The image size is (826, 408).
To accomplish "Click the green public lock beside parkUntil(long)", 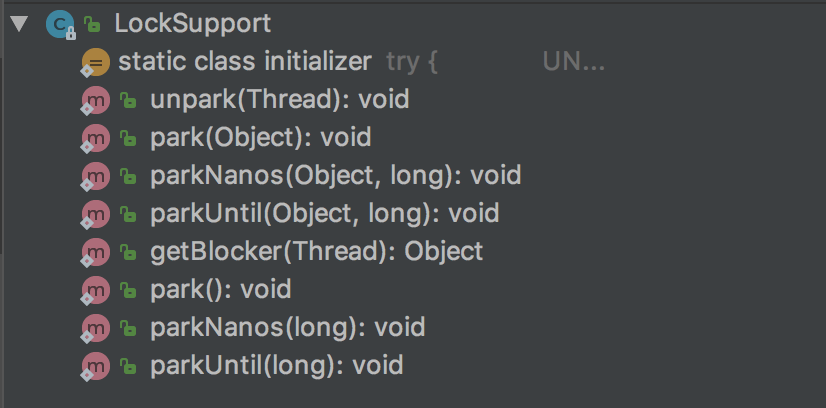I will tap(127, 366).
